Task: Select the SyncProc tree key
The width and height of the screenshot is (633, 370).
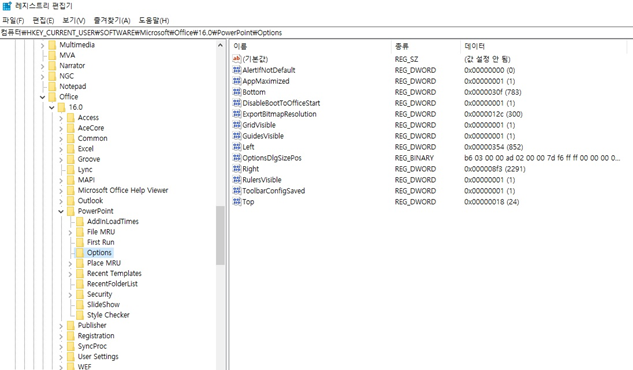Action: pos(92,346)
